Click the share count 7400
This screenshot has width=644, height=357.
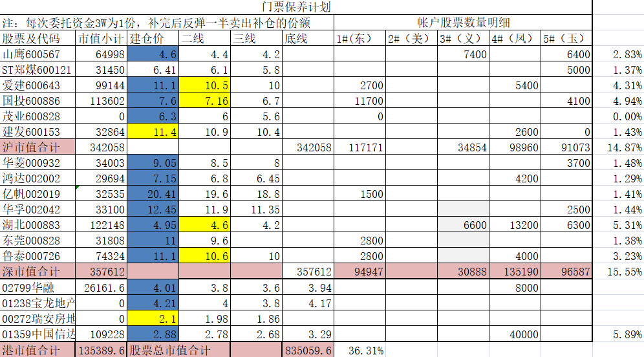464,54
